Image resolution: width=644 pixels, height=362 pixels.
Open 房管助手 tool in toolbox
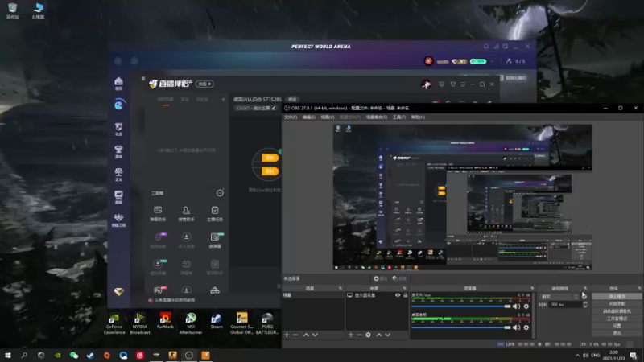tap(186, 214)
